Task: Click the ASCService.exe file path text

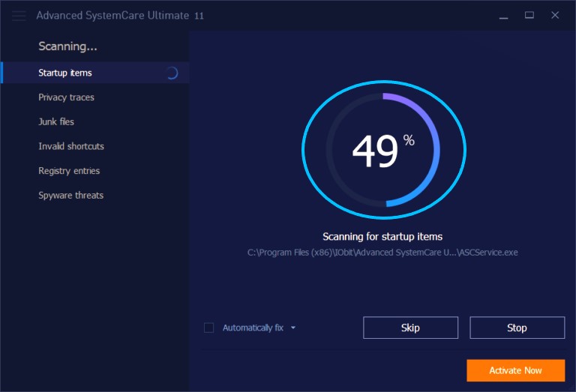Action: tap(382, 253)
